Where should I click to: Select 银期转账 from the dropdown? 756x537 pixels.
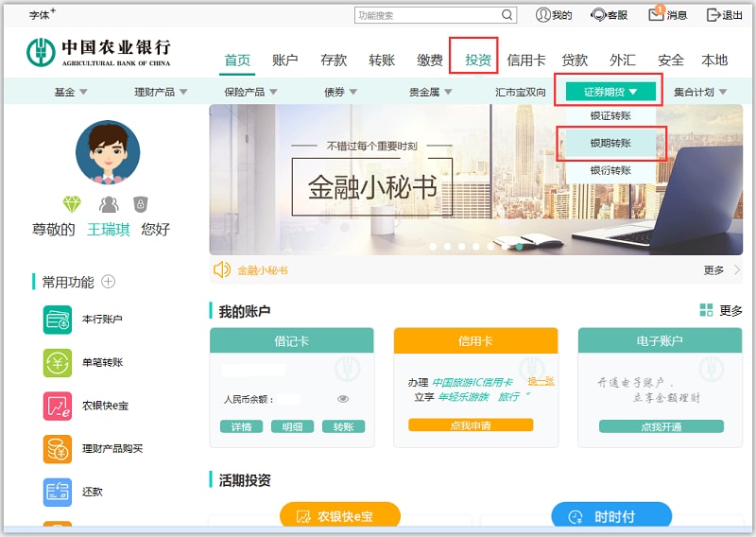tap(610, 143)
